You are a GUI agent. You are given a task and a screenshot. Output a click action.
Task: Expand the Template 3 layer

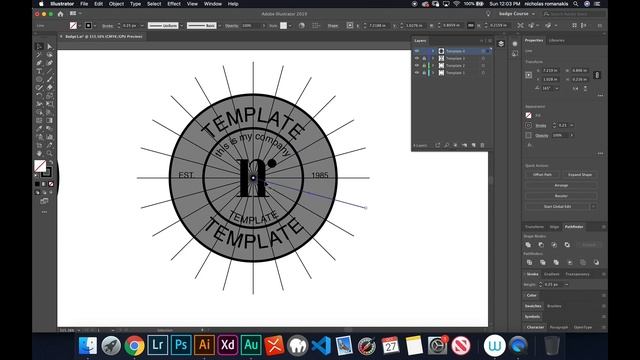pyautogui.click(x=433, y=58)
